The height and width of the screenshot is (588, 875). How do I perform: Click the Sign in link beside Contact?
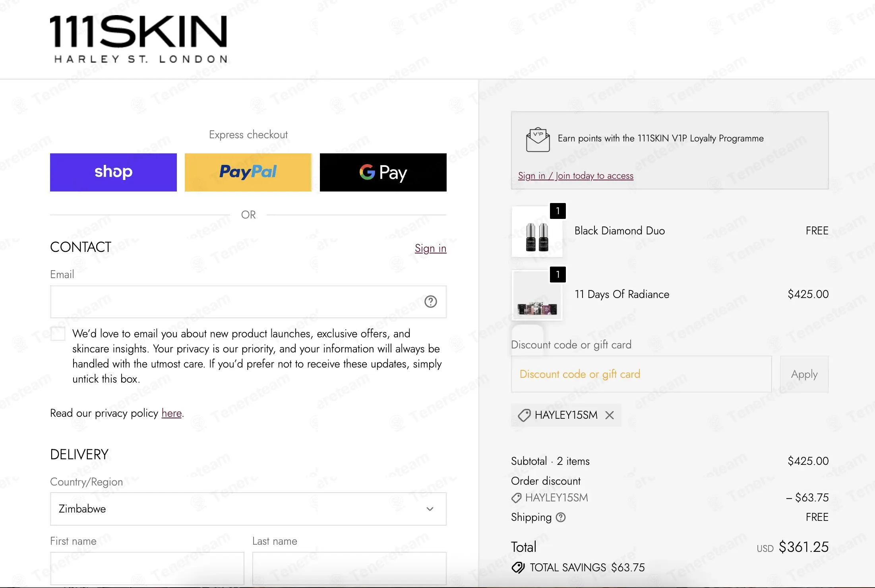tap(430, 248)
